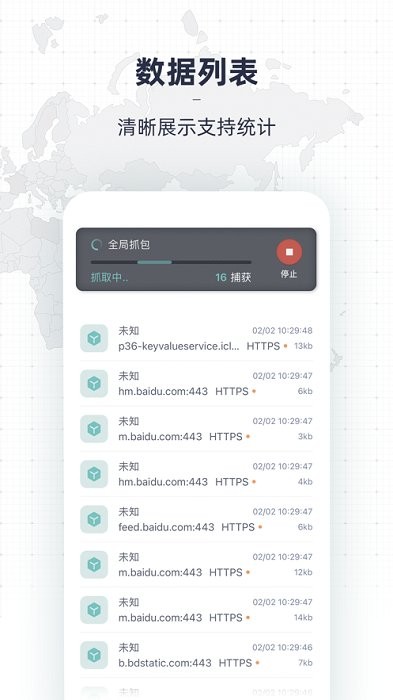The image size is (393, 700).
Task: Click orange status dot on feed.baidu.com row
Action: (260, 528)
